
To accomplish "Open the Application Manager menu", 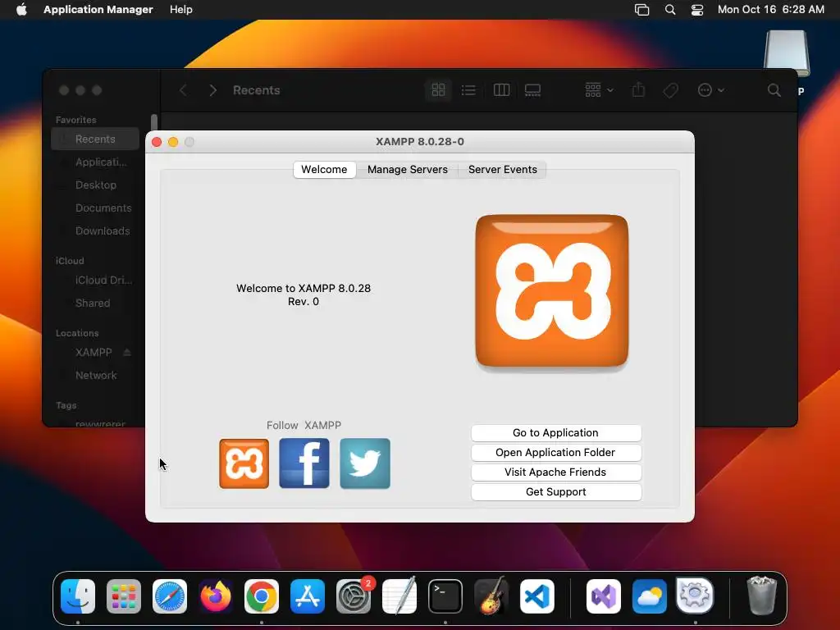I will [98, 10].
